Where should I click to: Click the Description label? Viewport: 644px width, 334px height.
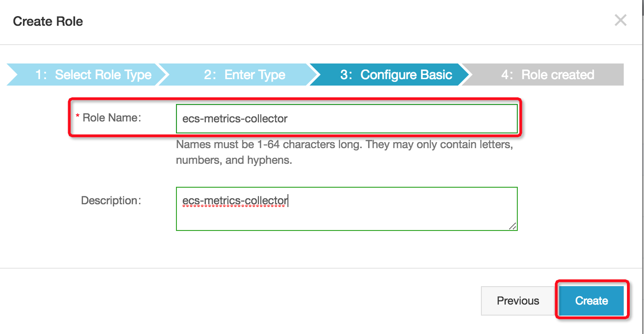pyautogui.click(x=111, y=201)
